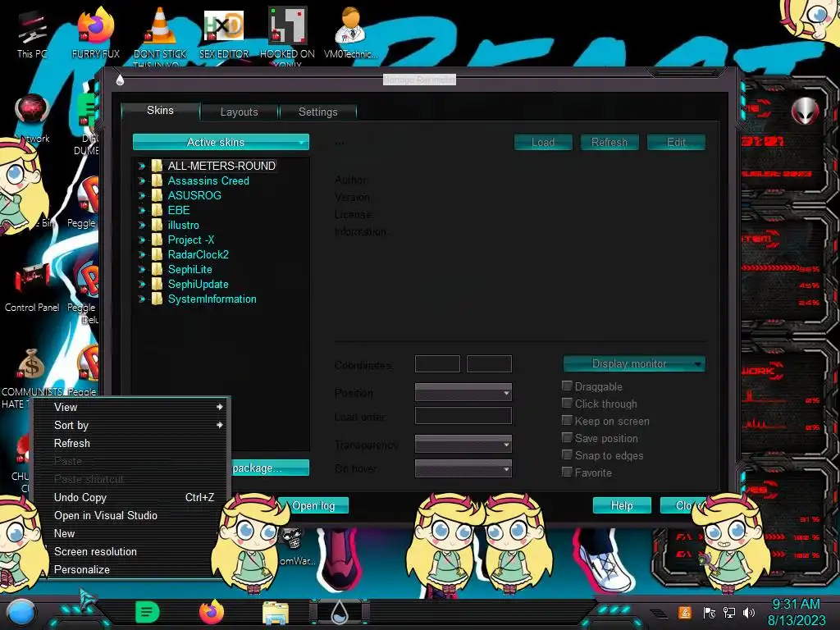Viewport: 840px width, 630px height.
Task: Select the Rainmeter raindrop taskbar button
Action: pyautogui.click(x=340, y=612)
